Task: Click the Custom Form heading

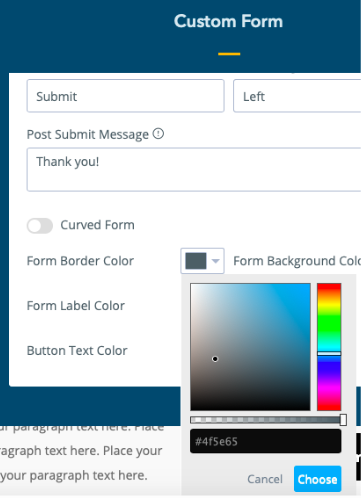Action: 228,21
